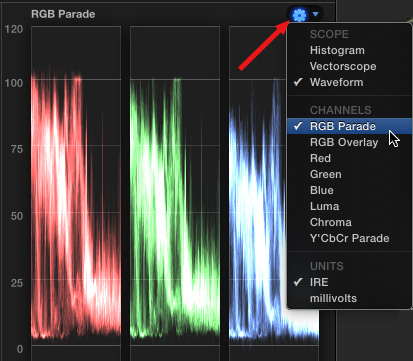Click the 75 scale label
The width and height of the screenshot is (413, 361).
tap(17, 149)
